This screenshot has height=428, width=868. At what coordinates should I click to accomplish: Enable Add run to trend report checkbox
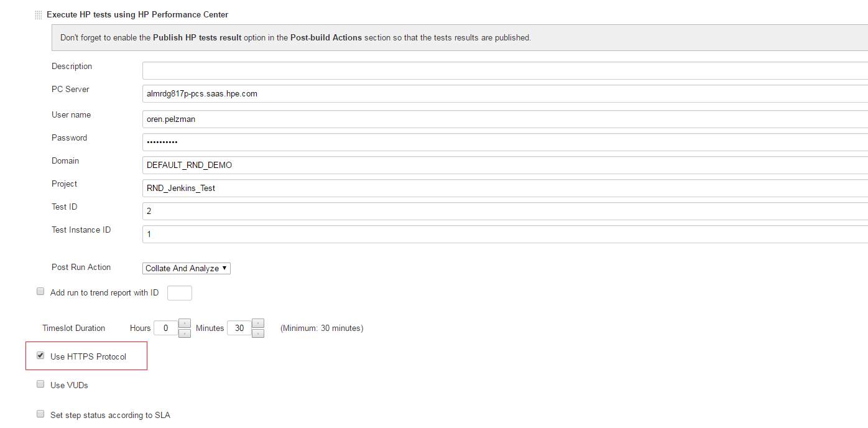point(40,292)
